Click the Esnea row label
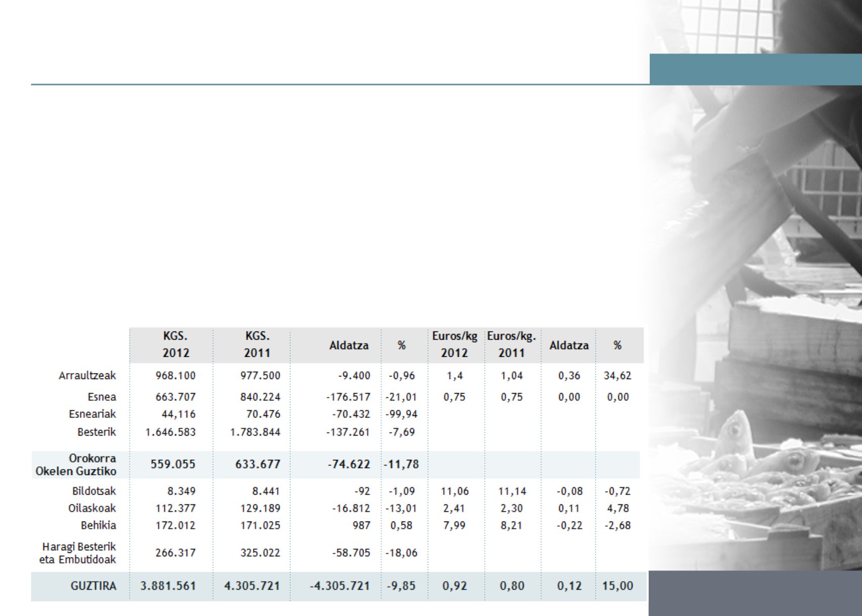 102,397
